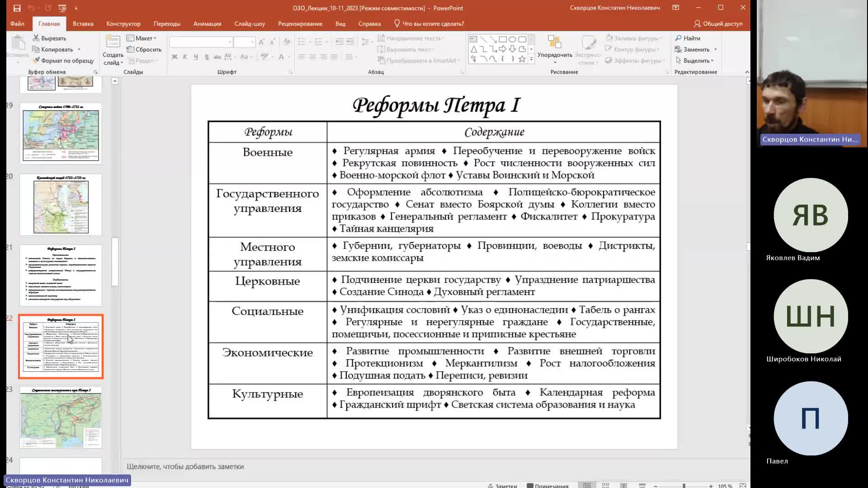Select slide 23 thumbnail with map
Image resolution: width=868 pixels, height=488 pixels.
pos(61,417)
